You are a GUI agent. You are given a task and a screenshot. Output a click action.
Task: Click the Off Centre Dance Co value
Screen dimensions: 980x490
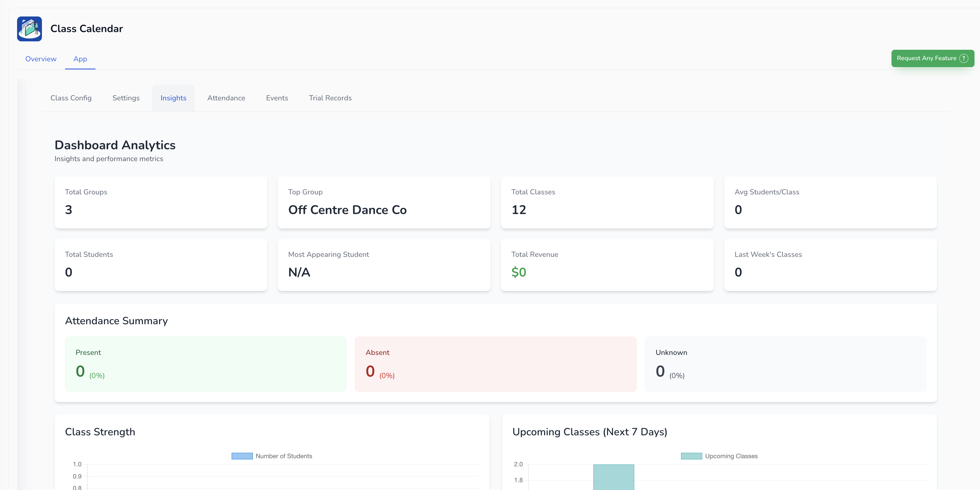347,210
